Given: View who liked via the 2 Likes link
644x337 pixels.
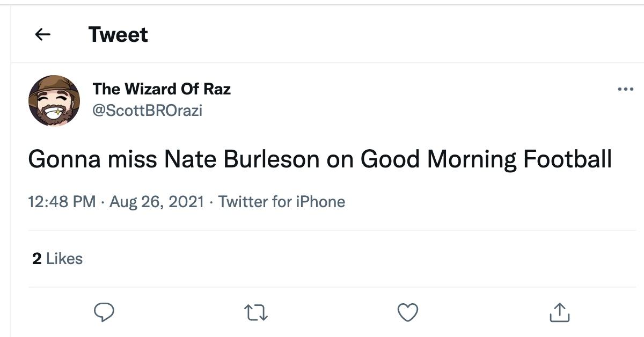Looking at the screenshot, I should pyautogui.click(x=57, y=258).
